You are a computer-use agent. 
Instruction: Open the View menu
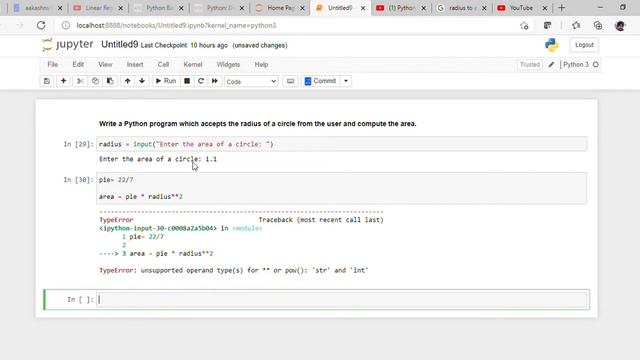click(x=105, y=64)
